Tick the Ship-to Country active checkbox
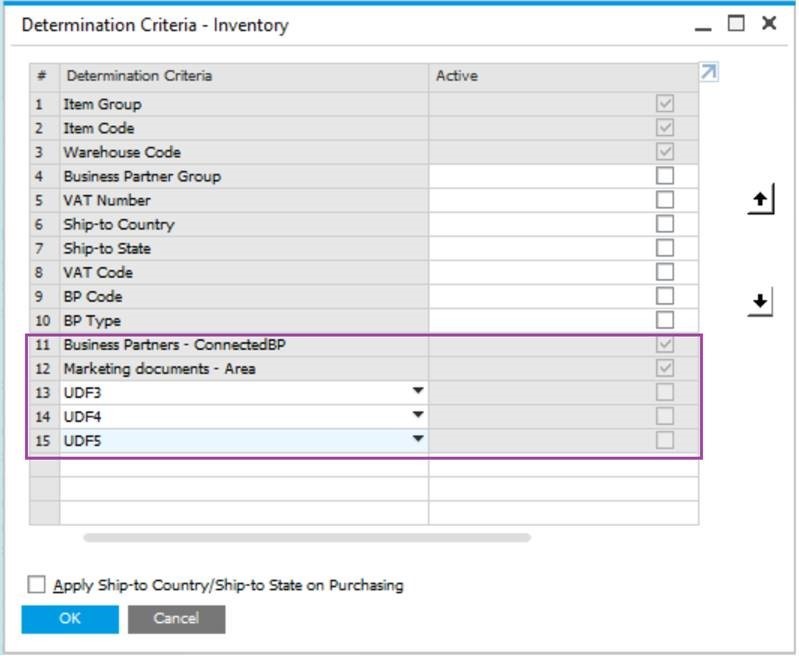 click(x=665, y=224)
